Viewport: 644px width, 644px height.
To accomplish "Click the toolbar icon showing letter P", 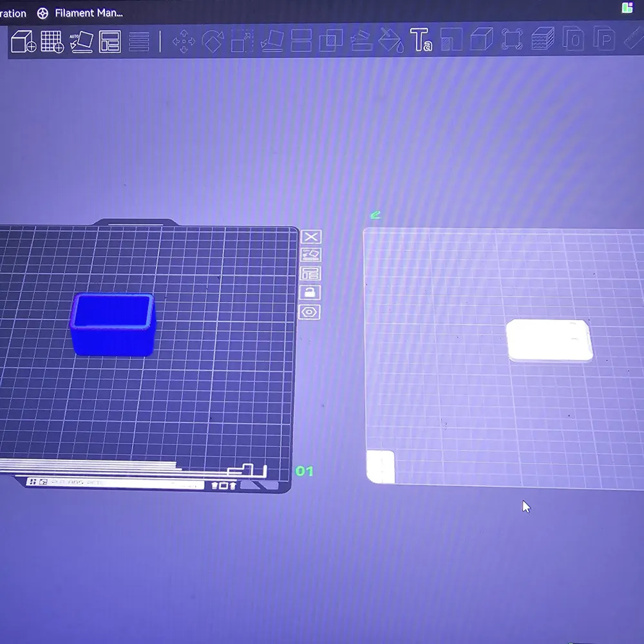I will pyautogui.click(x=604, y=38).
